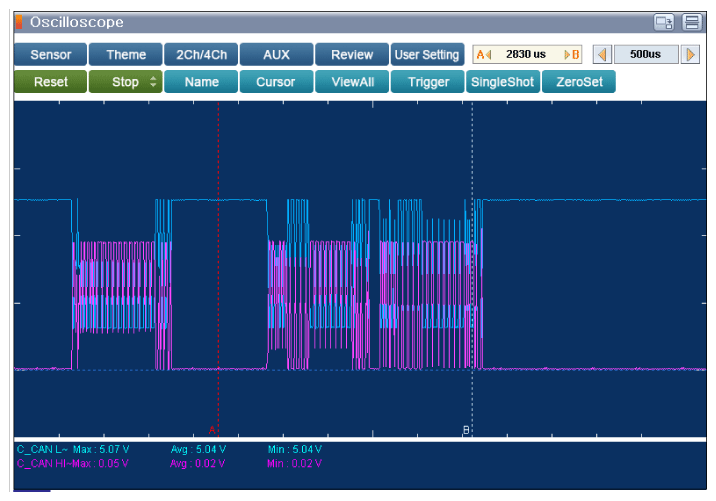Image resolution: width=716 pixels, height=501 pixels.
Task: Click the window layout icon in title bar
Action: pyautogui.click(x=663, y=22)
